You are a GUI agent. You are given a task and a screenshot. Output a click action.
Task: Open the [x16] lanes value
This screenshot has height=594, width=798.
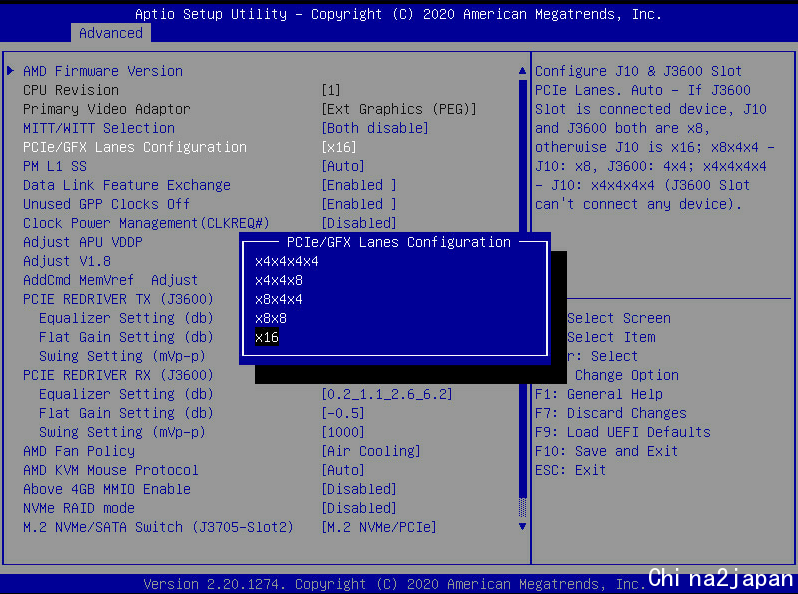339,147
